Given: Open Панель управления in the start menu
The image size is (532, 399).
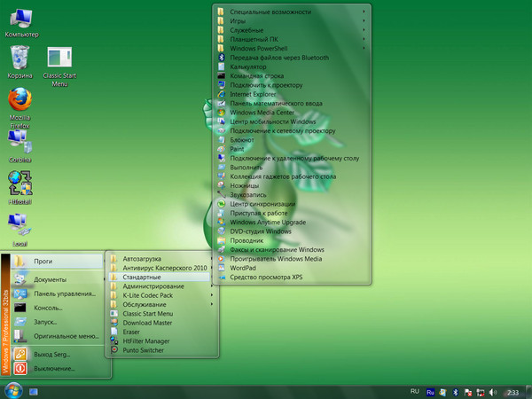Looking at the screenshot, I should click(57, 293).
